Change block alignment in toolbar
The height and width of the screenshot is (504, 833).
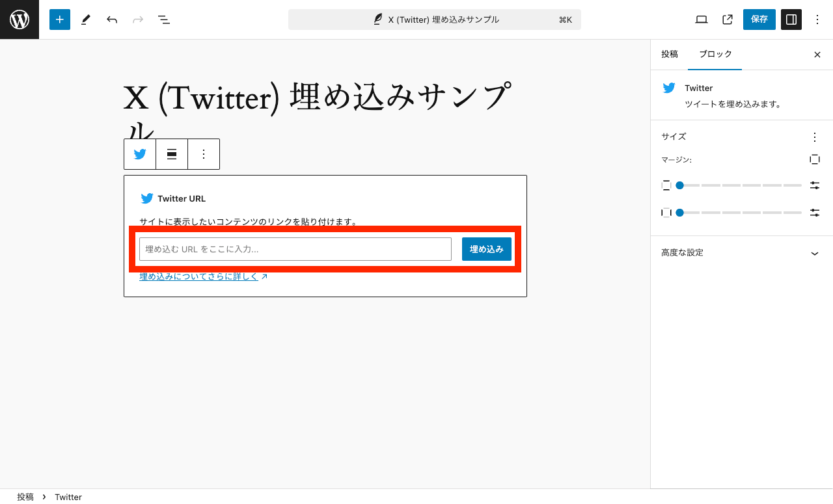tap(172, 154)
